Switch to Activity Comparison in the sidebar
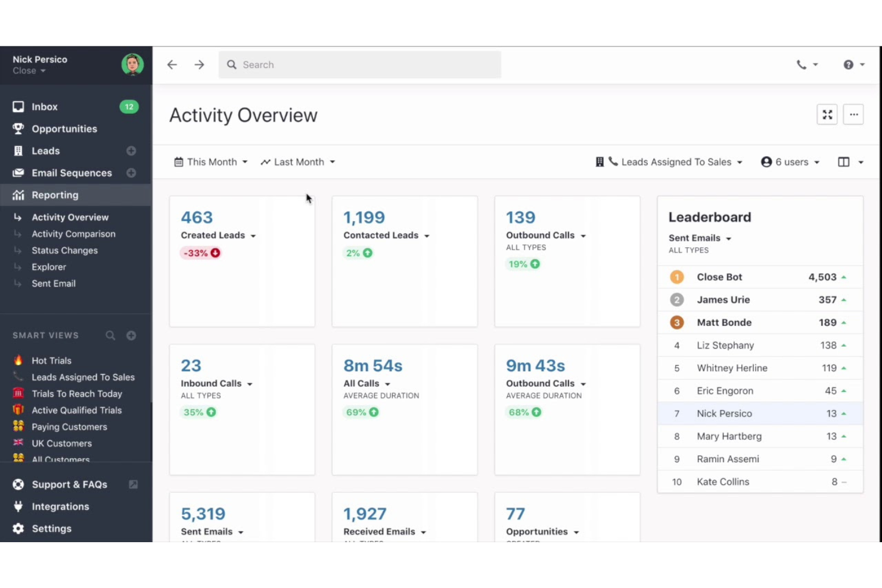This screenshot has height=588, width=882. coord(73,234)
